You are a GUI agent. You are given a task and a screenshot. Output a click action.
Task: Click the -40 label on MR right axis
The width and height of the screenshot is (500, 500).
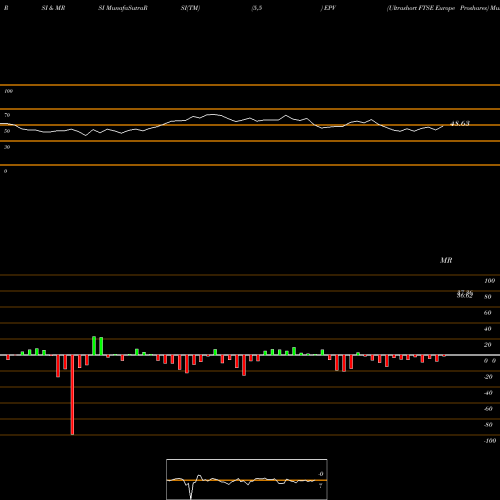click(488, 393)
